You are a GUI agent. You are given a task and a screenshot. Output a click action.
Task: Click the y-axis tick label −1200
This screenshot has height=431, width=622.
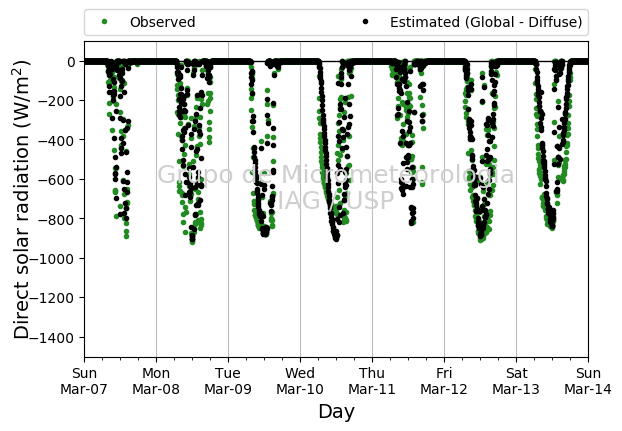point(52,298)
